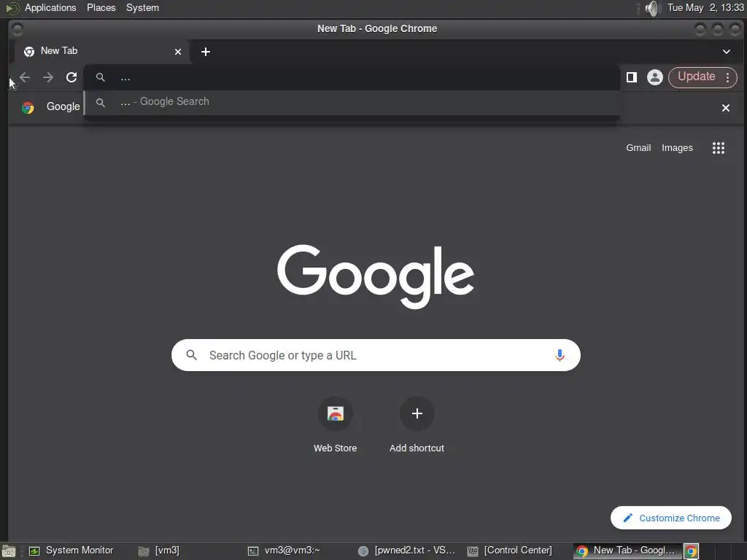Switch to the Control Center taskbar window
This screenshot has height=560, width=747.
pyautogui.click(x=510, y=551)
